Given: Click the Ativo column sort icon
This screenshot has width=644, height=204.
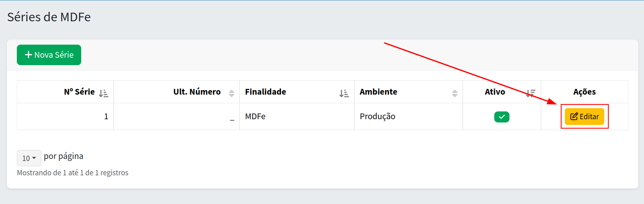Looking at the screenshot, I should pos(531,93).
